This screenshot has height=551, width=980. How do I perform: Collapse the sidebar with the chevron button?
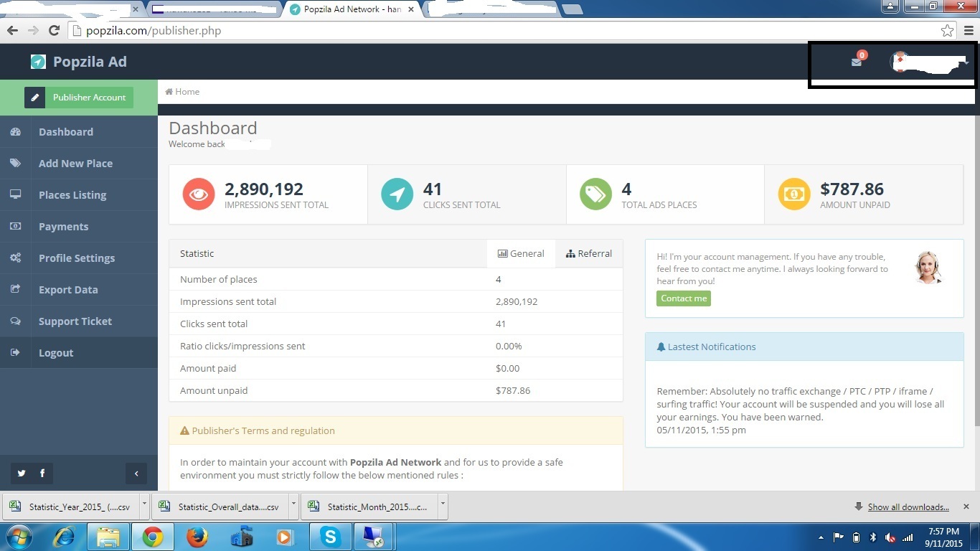pos(136,473)
